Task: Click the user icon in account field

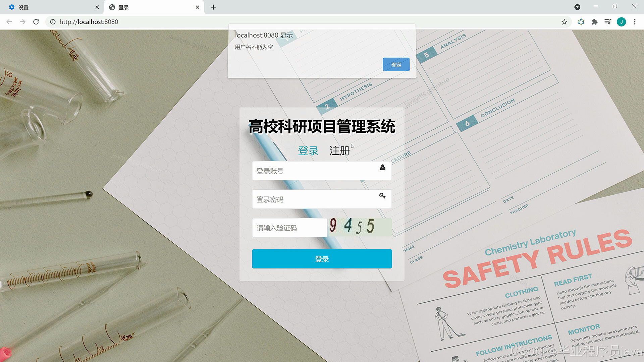Action: (x=382, y=167)
